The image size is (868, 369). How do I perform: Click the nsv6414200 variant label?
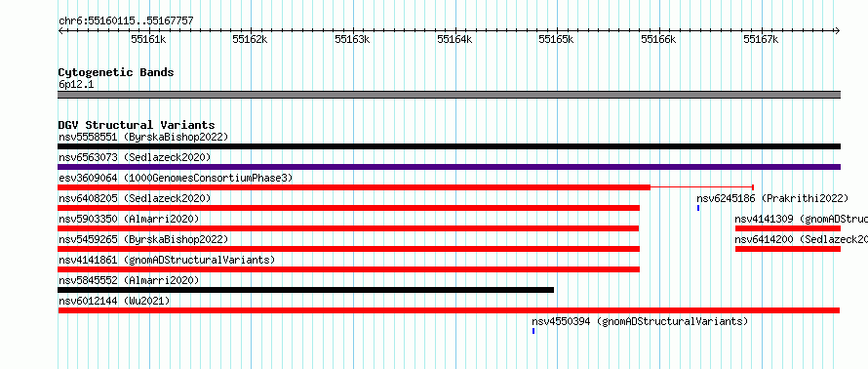801,239
